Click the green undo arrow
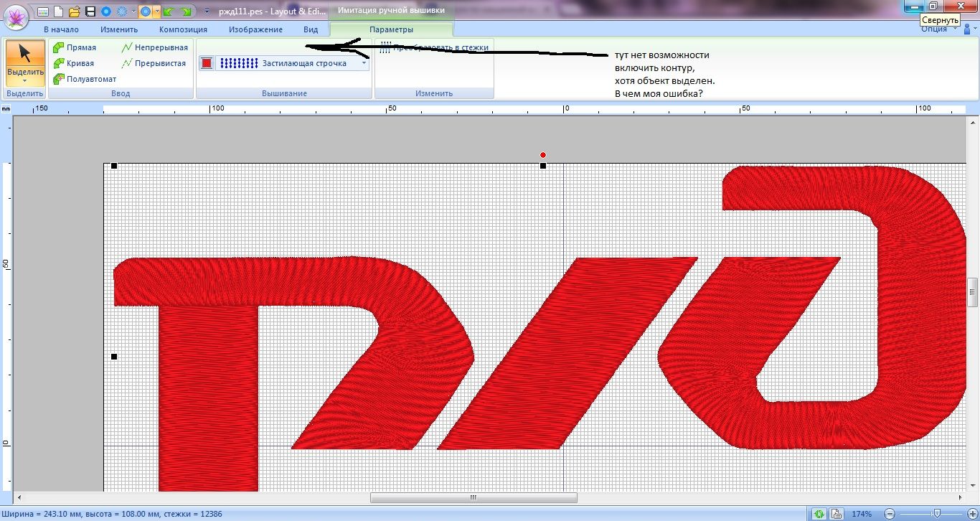 [169, 11]
